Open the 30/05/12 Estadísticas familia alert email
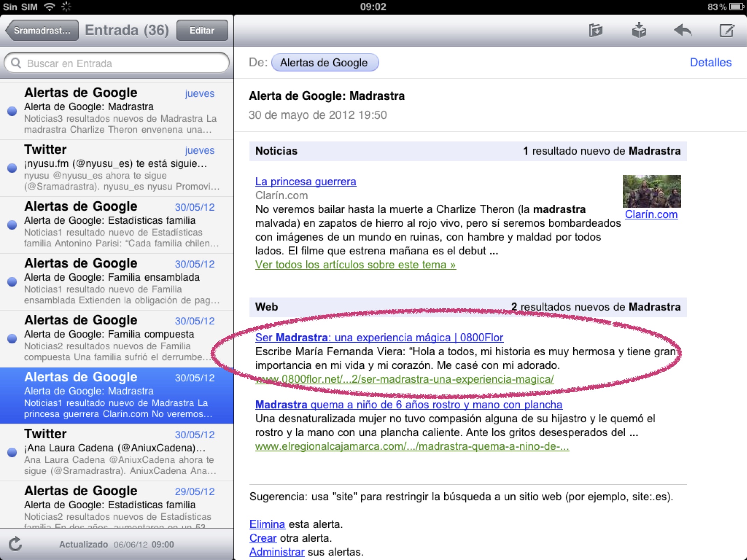Screen dimensions: 747x560 (117, 225)
